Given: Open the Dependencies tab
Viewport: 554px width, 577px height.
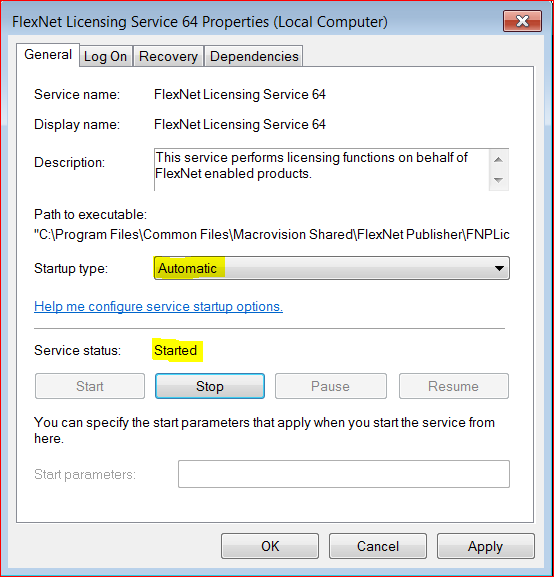Looking at the screenshot, I should click(x=254, y=57).
